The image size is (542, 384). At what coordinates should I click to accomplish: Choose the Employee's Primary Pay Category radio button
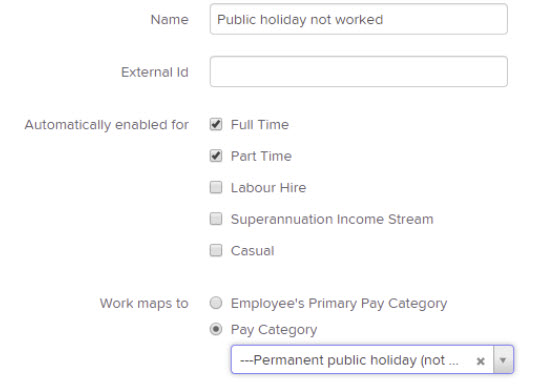tap(216, 303)
